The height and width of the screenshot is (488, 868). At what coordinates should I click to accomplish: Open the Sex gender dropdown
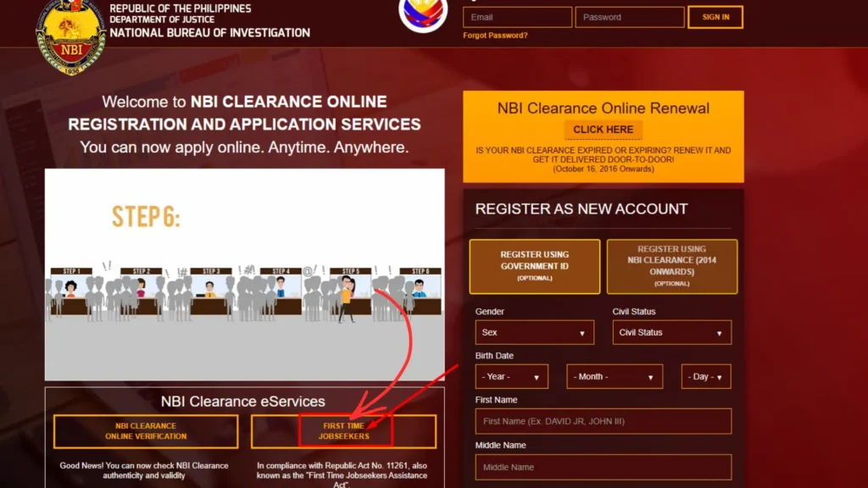click(x=534, y=332)
